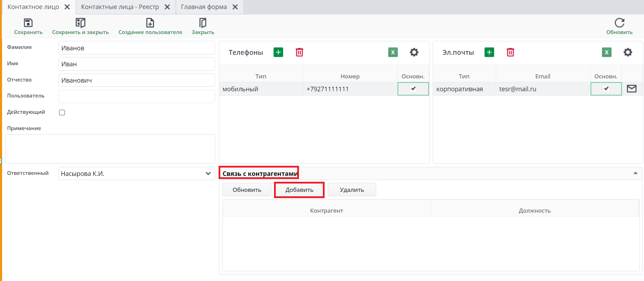Image resolution: width=644 pixels, height=281 pixels.
Task: Click the Save (Сохранить) toolbar icon
Action: [x=28, y=23]
